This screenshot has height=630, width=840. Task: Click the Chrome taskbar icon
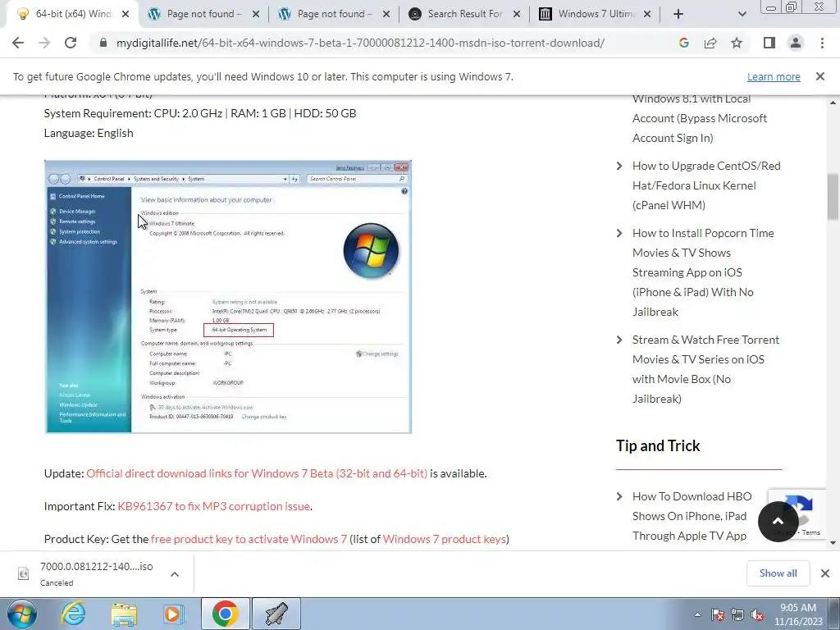coord(225,614)
